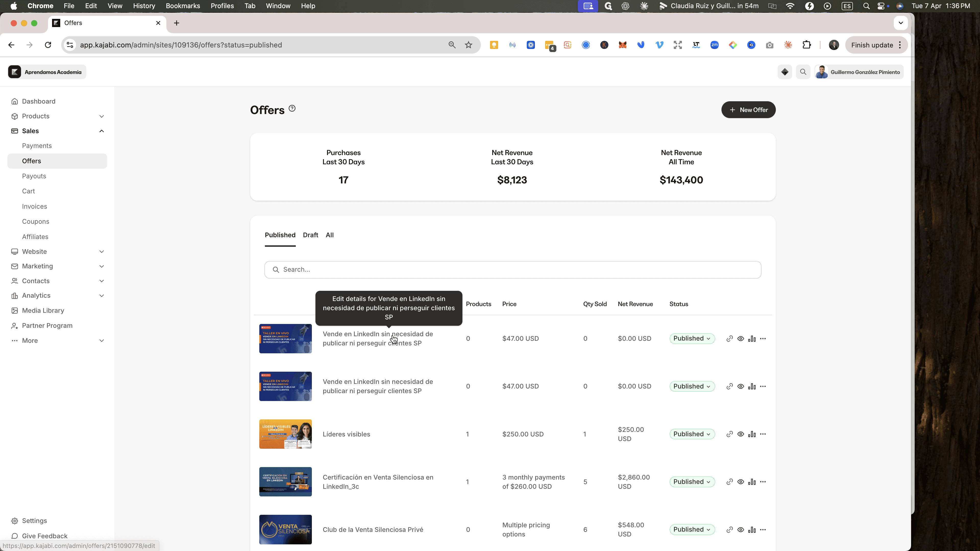
Task: Open Published status dropdown for Líderes visibles
Action: click(692, 434)
